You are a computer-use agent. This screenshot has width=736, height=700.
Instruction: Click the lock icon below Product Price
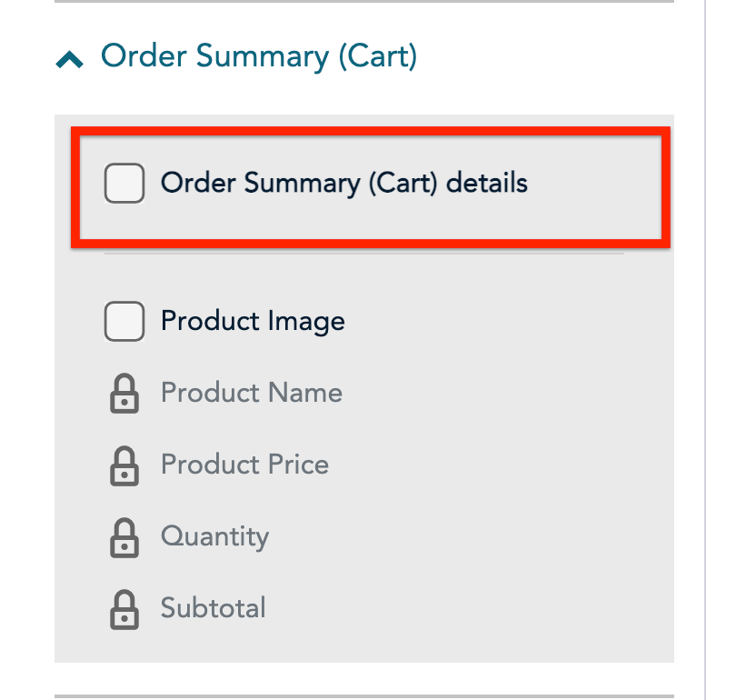tap(124, 537)
